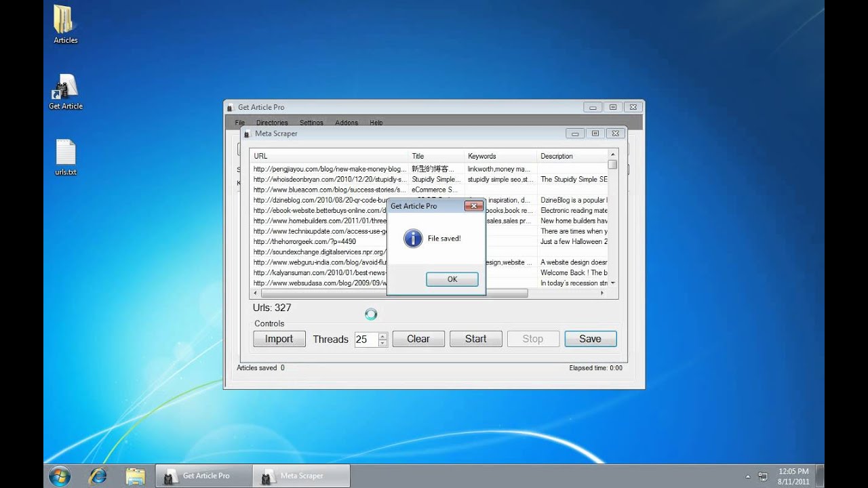Image resolution: width=868 pixels, height=488 pixels.
Task: Select the dzineblog.com URL row
Action: 319,200
